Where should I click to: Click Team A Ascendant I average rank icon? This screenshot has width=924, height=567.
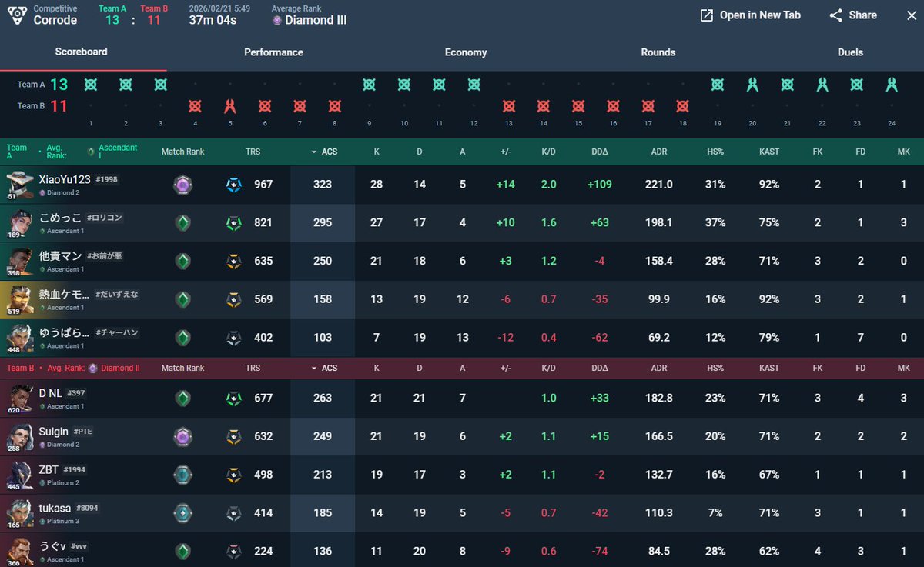pyautogui.click(x=91, y=152)
